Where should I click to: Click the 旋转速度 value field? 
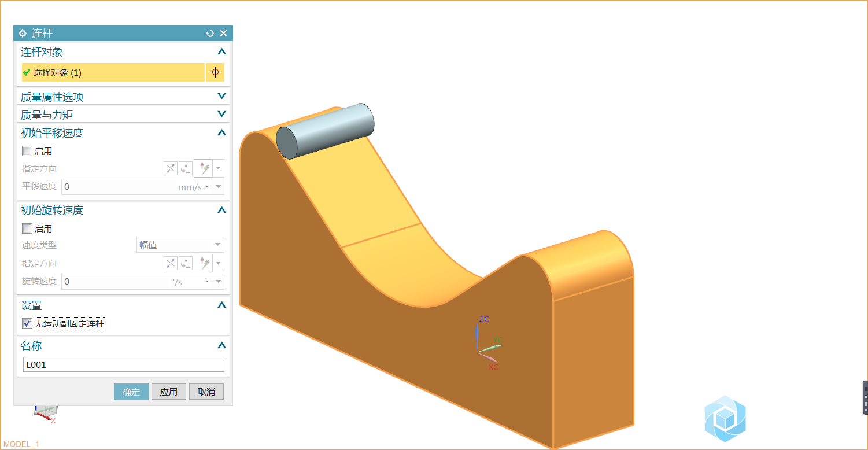click(114, 282)
